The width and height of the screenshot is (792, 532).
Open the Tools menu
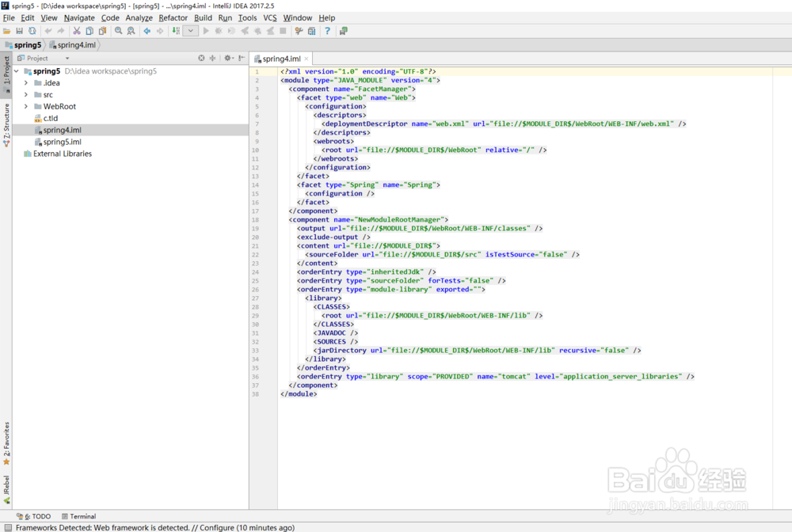point(247,17)
